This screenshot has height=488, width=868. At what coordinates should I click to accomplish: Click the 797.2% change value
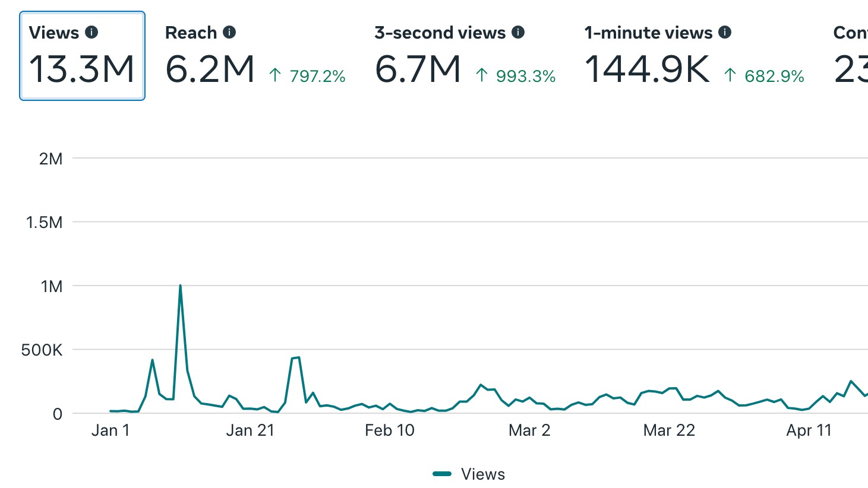pyautogui.click(x=318, y=76)
